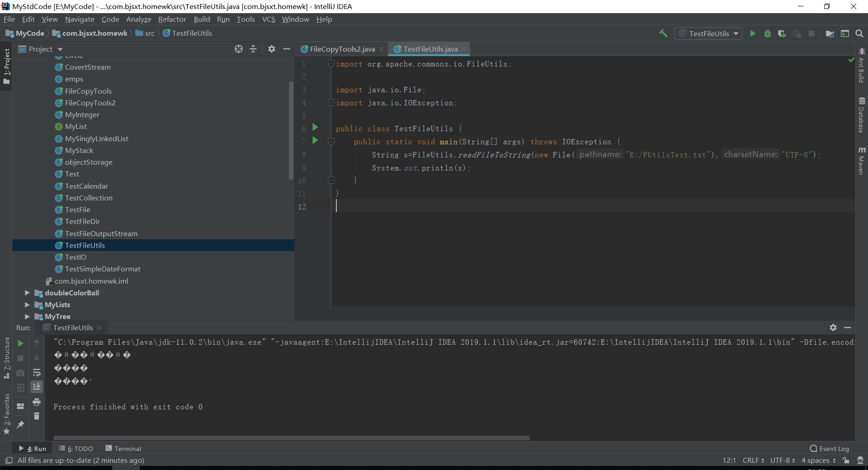Open the Navigate menu
This screenshot has width=868, height=470.
pyautogui.click(x=80, y=19)
